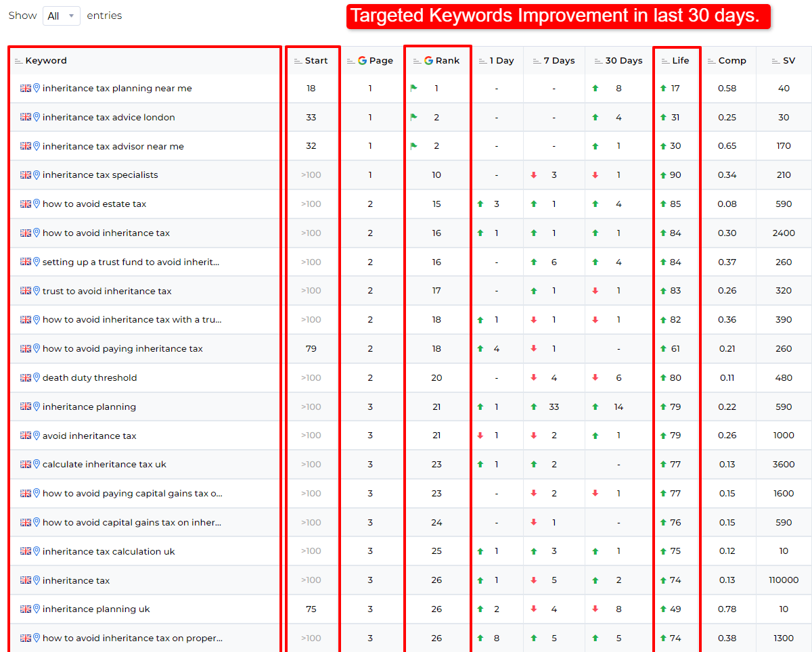
Task: Open the 'calculate inheritance tax uk' keyword
Action: pos(104,465)
